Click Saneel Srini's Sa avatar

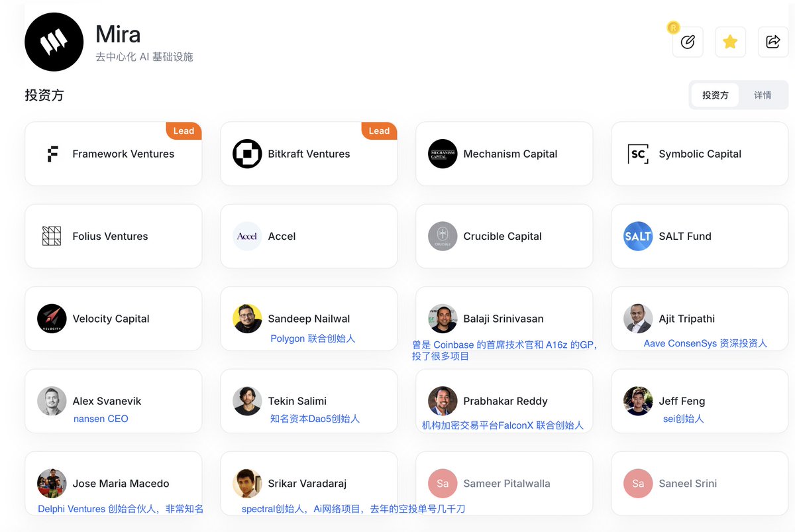[638, 484]
